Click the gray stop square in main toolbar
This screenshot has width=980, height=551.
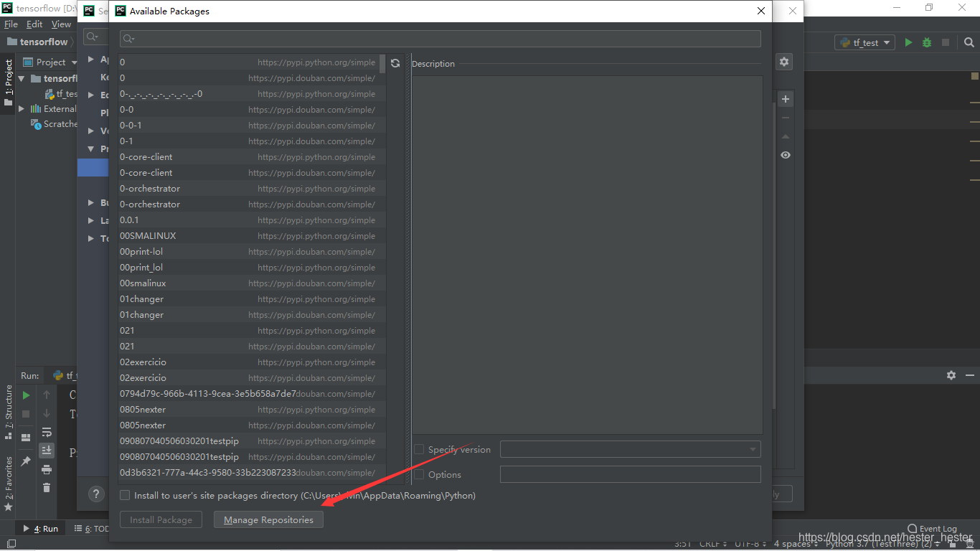(946, 42)
